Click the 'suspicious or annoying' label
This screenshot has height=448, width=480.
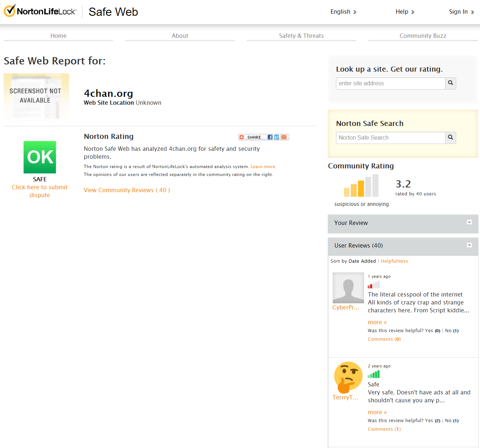[362, 204]
